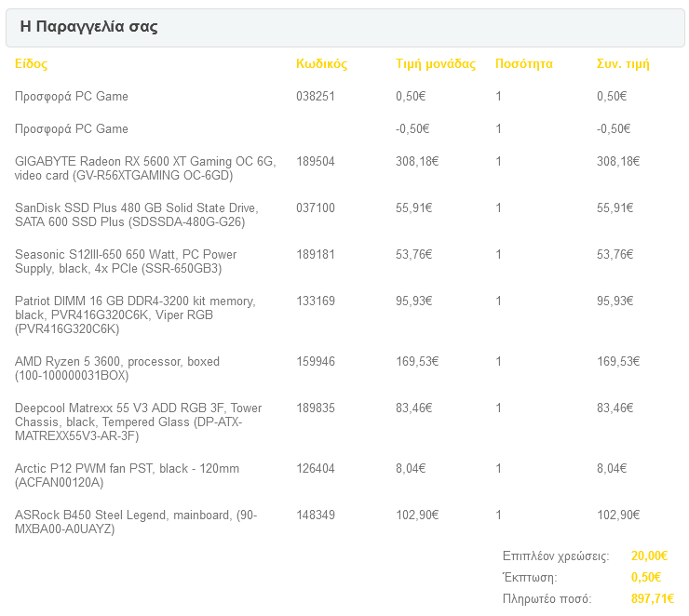689x616 pixels.
Task: Click the 'Επιπλέον χρεώσεις:' label
Action: [x=556, y=556]
